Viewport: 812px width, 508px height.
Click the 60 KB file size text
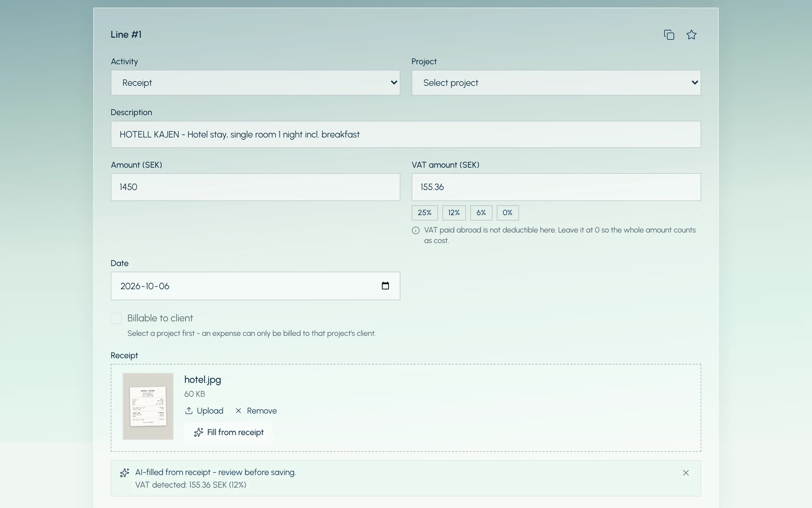pyautogui.click(x=194, y=394)
